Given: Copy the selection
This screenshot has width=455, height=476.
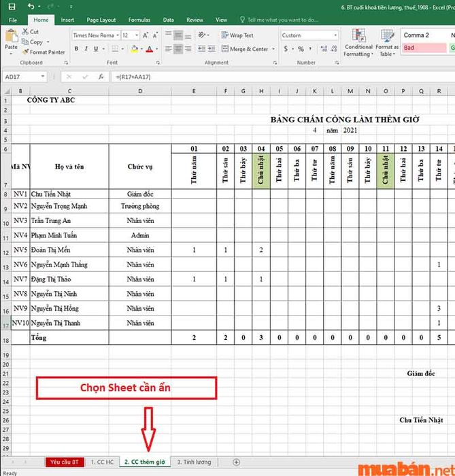Looking at the screenshot, I should click(x=33, y=42).
